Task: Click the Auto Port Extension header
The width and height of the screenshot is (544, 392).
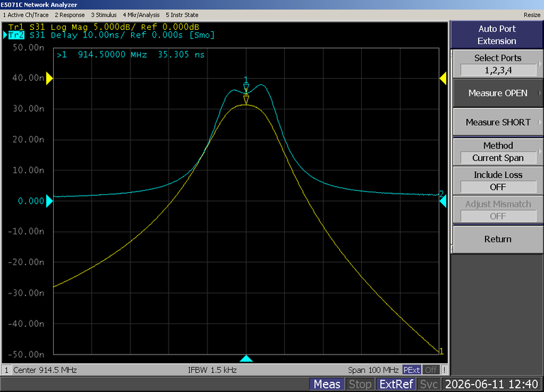Action: pos(497,35)
